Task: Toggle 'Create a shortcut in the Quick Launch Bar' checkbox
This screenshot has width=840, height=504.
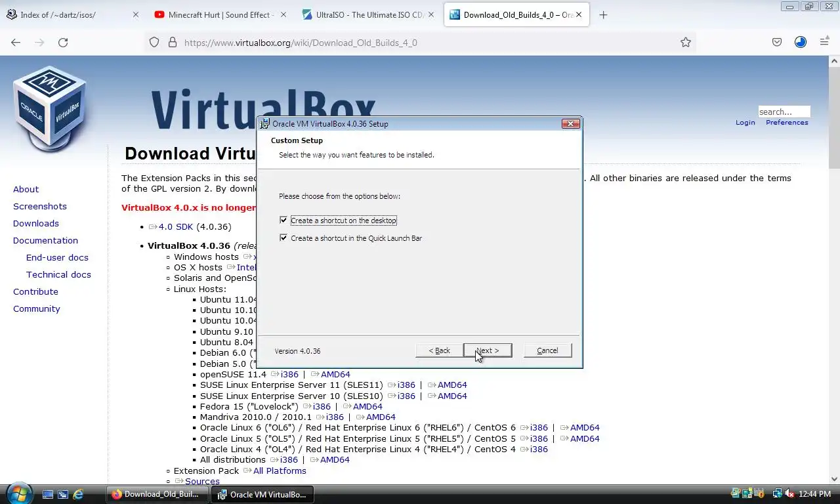Action: 283,238
